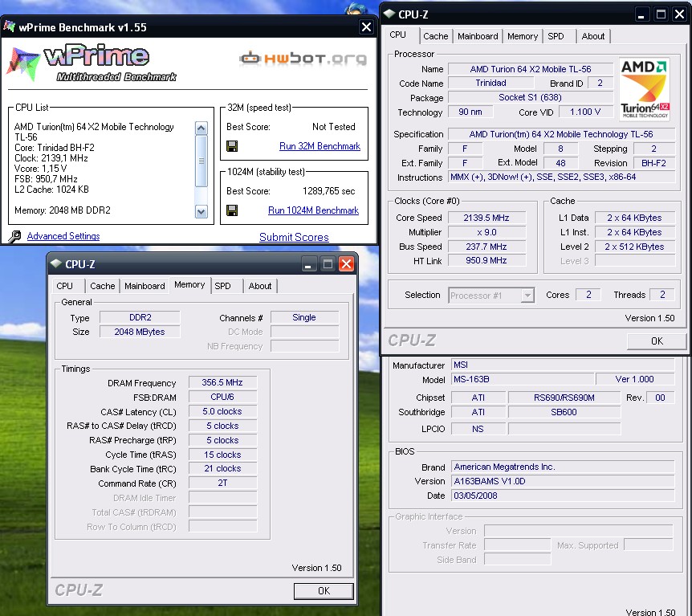Click the AMD Turion 64 X2 logo

[645, 90]
